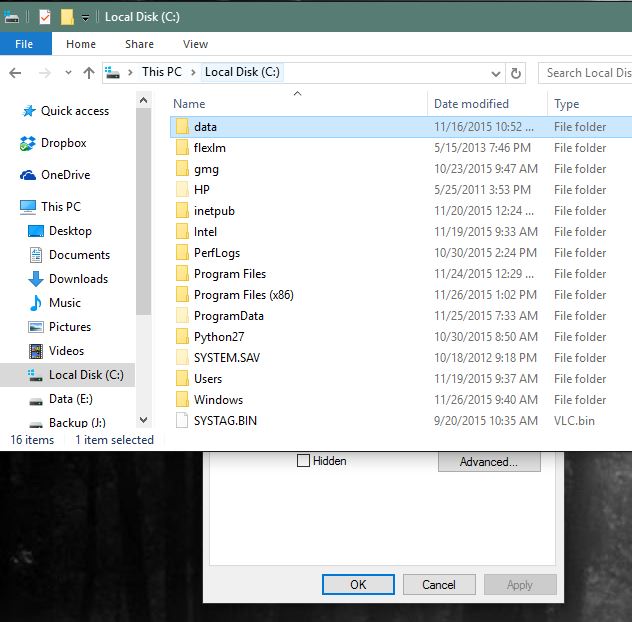Expand the chevron before This PC in address bar
The width and height of the screenshot is (632, 622).
pos(130,73)
